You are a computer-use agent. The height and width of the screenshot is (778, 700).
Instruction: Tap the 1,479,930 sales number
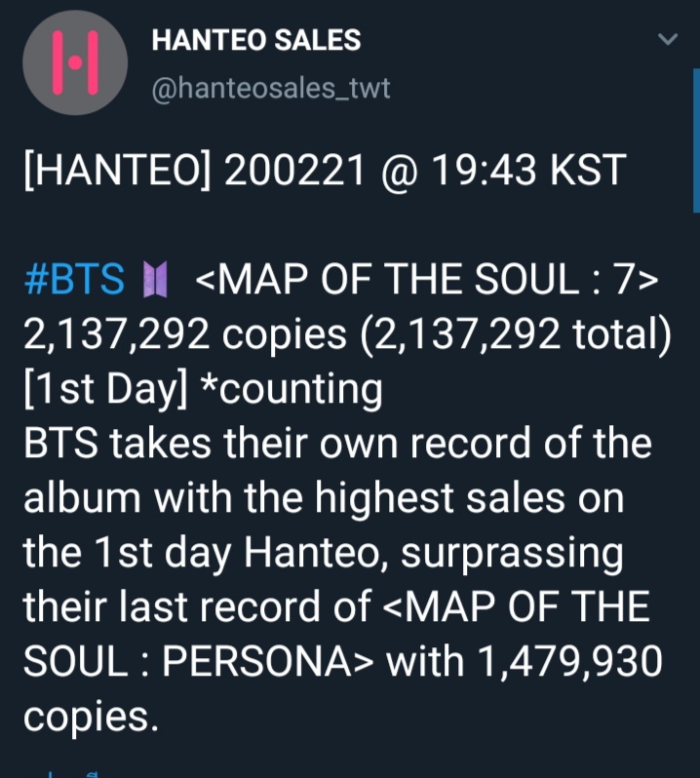(x=570, y=663)
